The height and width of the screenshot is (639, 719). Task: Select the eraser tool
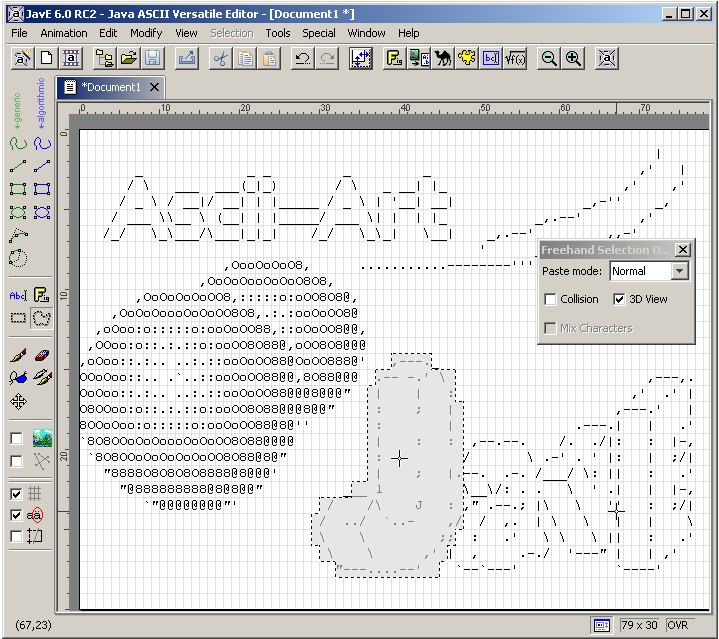42,355
